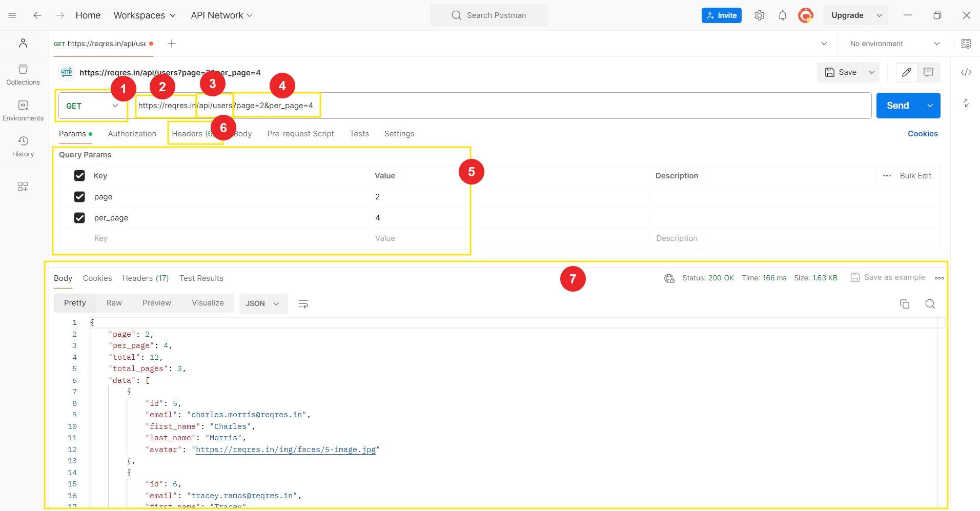The width and height of the screenshot is (980, 511).
Task: Open the Tests tab
Action: pyautogui.click(x=359, y=134)
